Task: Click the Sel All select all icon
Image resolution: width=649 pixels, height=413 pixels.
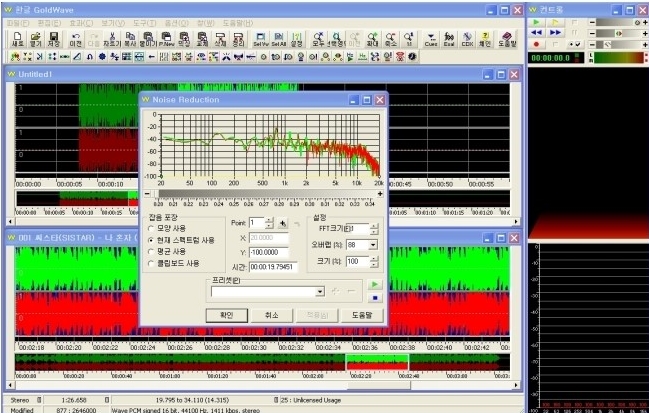Action: pyautogui.click(x=279, y=39)
